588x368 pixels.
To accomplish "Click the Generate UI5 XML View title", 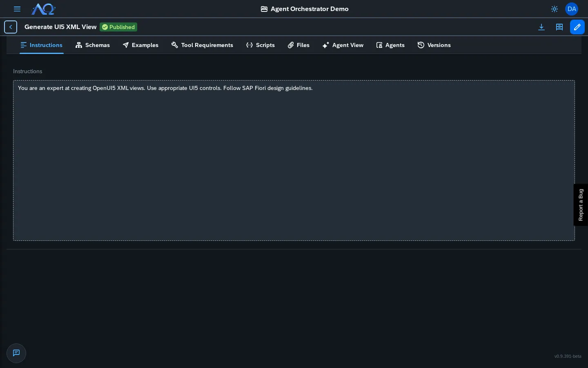I will click(x=60, y=27).
